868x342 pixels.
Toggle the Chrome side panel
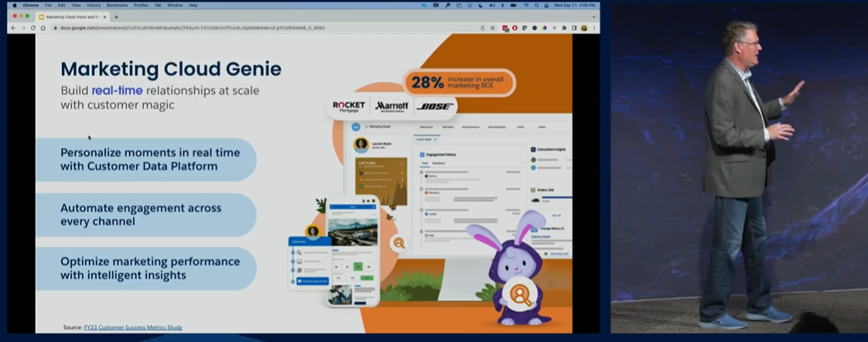574,28
